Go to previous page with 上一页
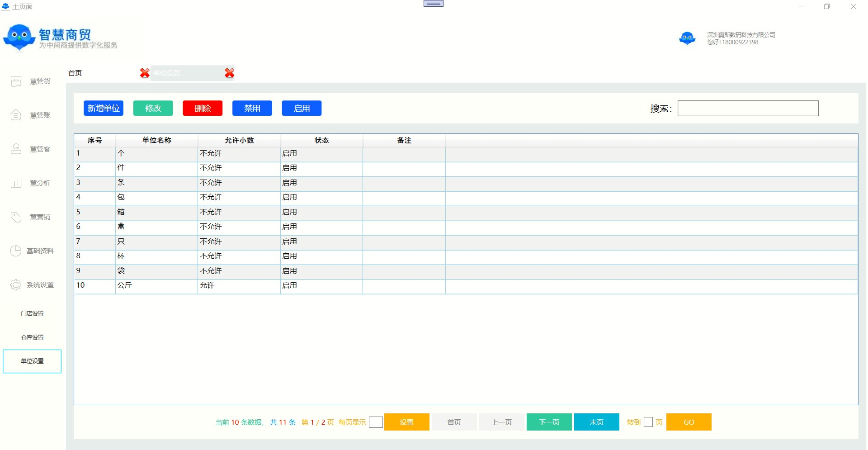868x450 pixels. coord(501,422)
